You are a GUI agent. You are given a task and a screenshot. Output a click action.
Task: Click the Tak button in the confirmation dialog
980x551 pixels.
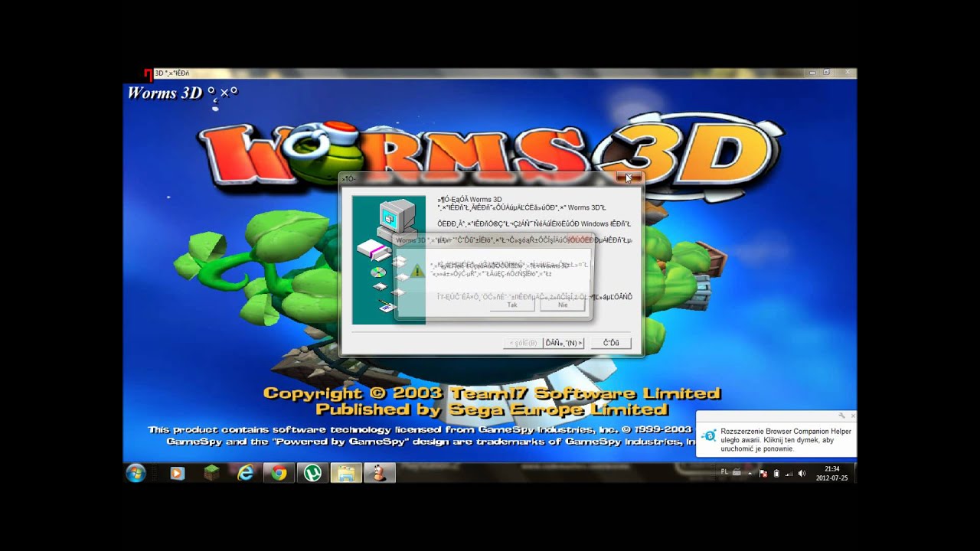point(512,305)
